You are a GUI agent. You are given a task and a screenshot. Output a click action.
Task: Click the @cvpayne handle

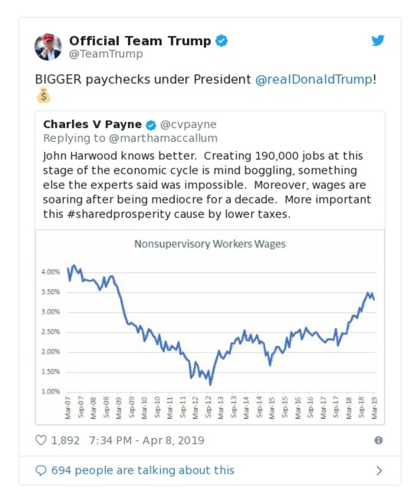[x=188, y=125]
